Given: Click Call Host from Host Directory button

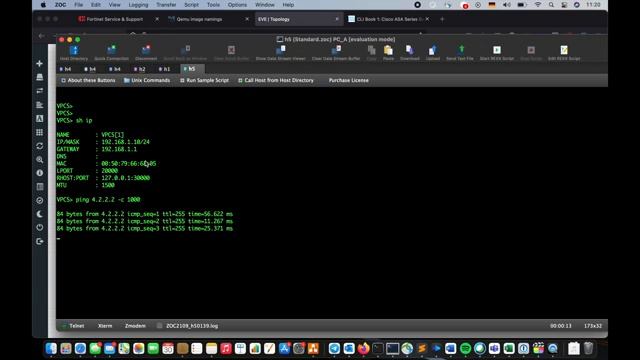Looking at the screenshot, I should (276, 80).
